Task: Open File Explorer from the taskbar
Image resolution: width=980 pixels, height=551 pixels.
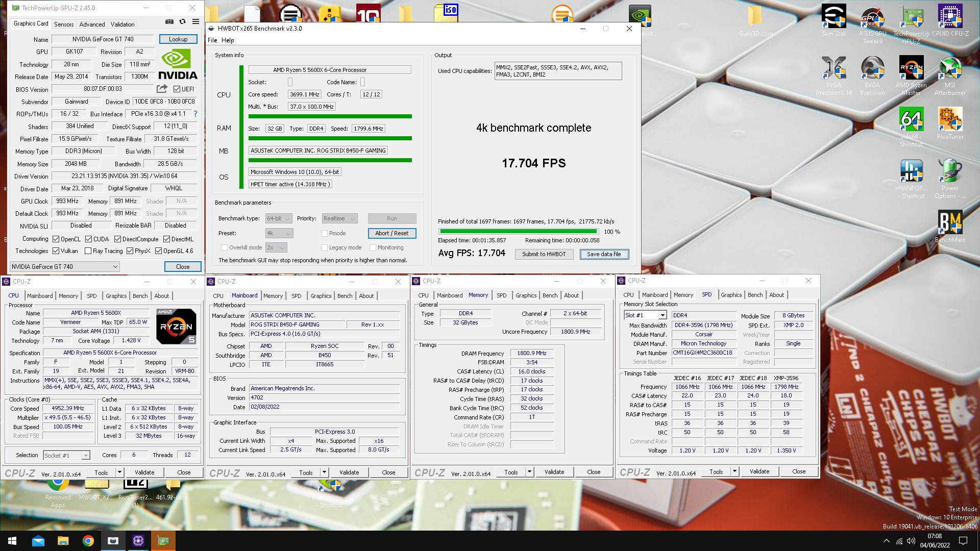Action: click(x=63, y=541)
